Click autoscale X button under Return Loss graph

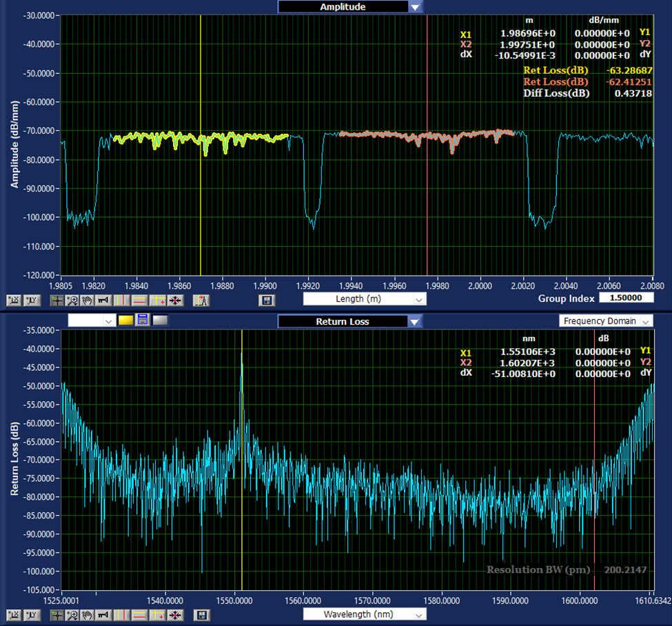click(14, 615)
